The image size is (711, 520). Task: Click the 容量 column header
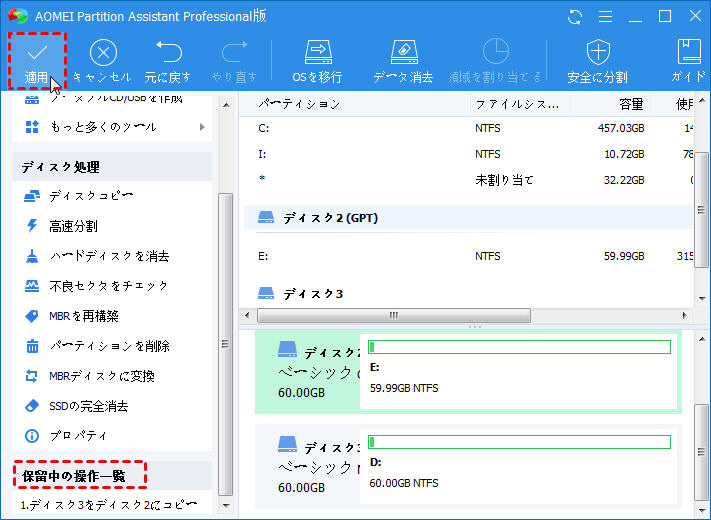[631, 105]
